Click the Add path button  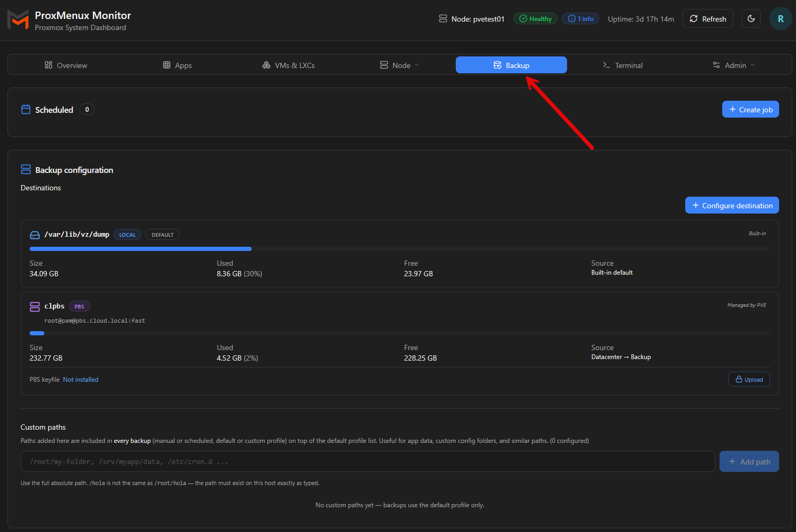click(x=749, y=461)
